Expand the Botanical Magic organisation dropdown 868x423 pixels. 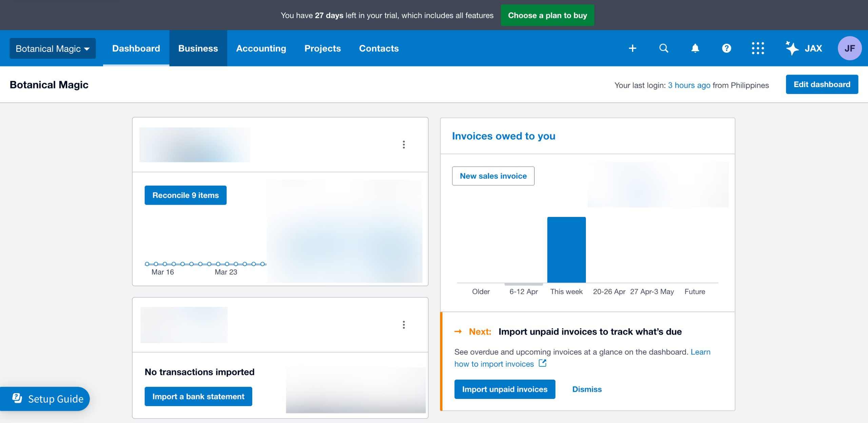53,48
